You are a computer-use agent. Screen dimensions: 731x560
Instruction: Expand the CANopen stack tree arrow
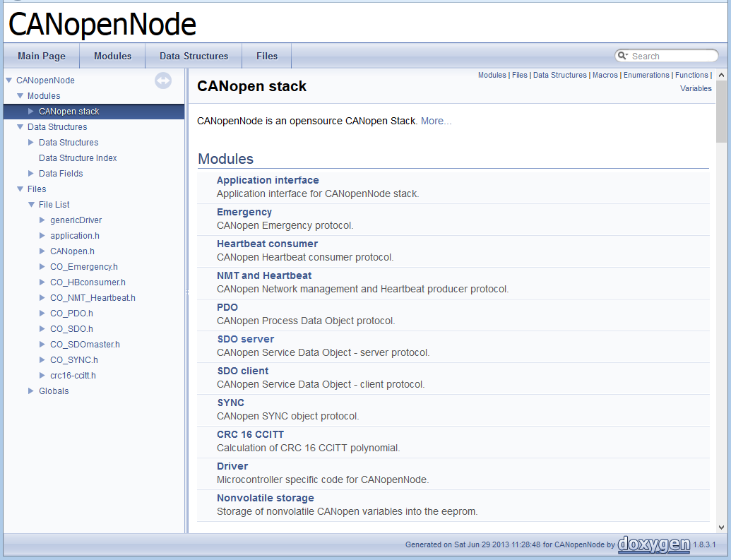(31, 111)
